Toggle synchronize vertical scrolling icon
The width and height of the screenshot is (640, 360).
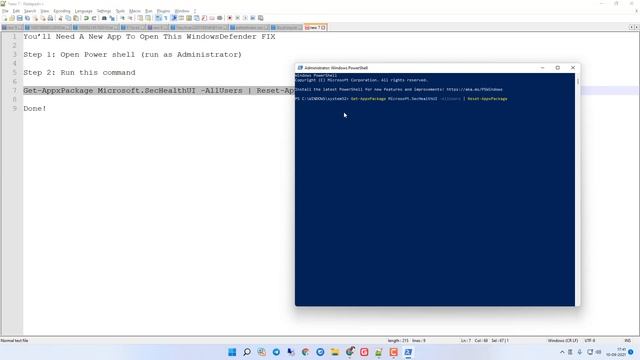pos(140,18)
